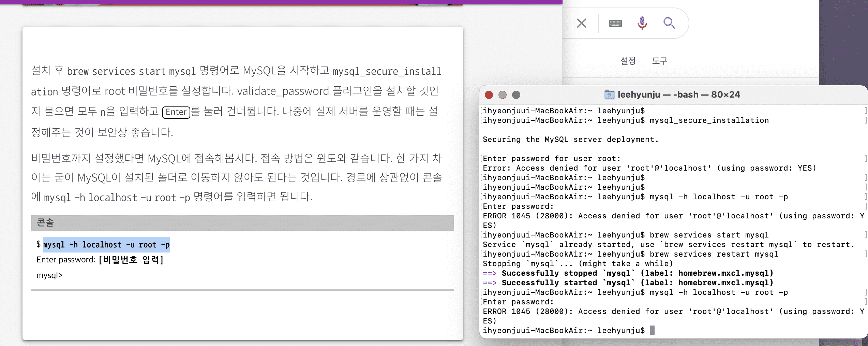868x346 pixels.
Task: Click 'Successfully stopped `mysql`' line in Terminal
Action: point(628,273)
